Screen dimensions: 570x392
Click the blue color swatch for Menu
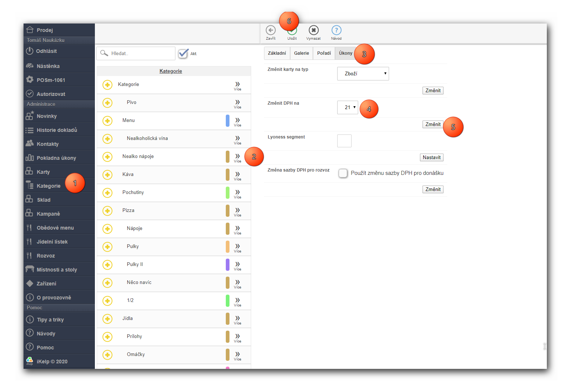[228, 121]
